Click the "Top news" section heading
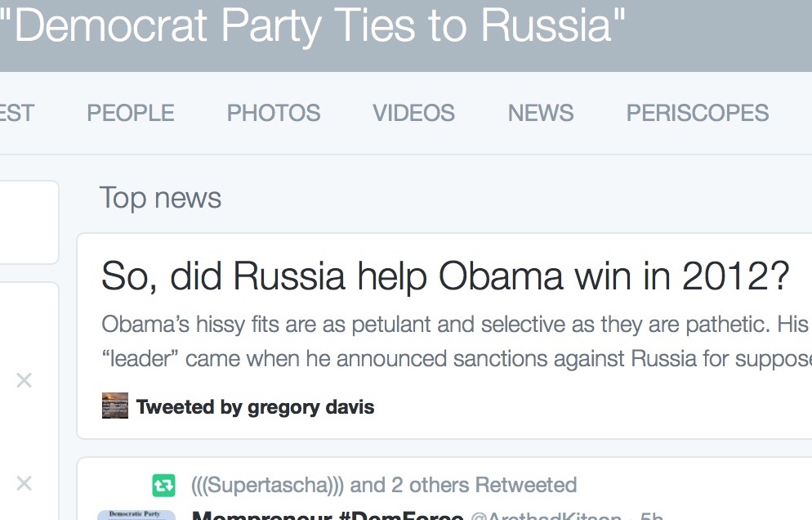The width and height of the screenshot is (812, 520). tap(160, 198)
